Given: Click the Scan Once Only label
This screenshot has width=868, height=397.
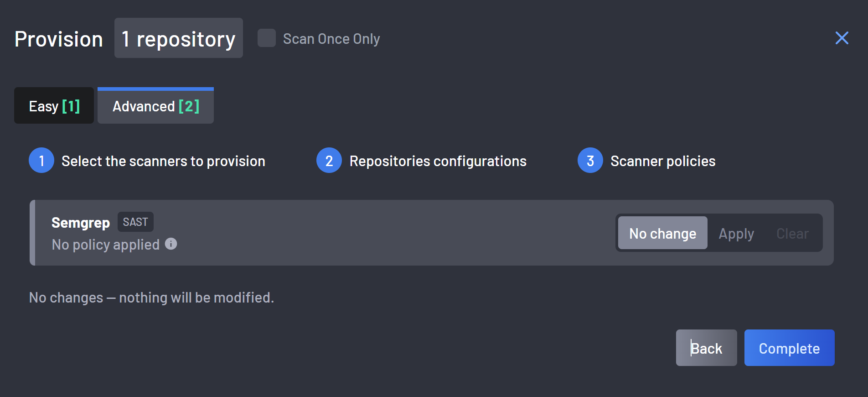Looking at the screenshot, I should 331,39.
